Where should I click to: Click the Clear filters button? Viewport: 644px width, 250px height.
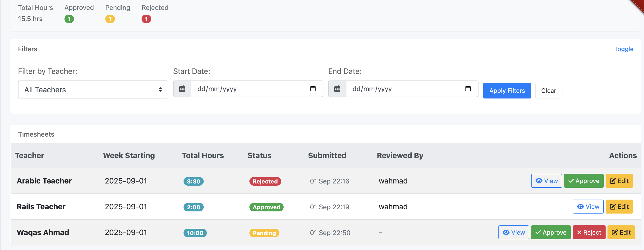click(548, 91)
